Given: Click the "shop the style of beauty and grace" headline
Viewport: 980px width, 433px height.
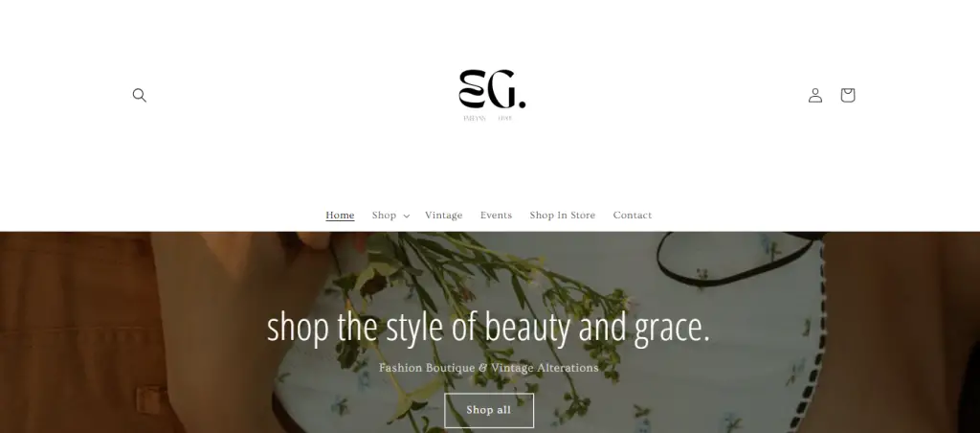Looking at the screenshot, I should click(488, 328).
